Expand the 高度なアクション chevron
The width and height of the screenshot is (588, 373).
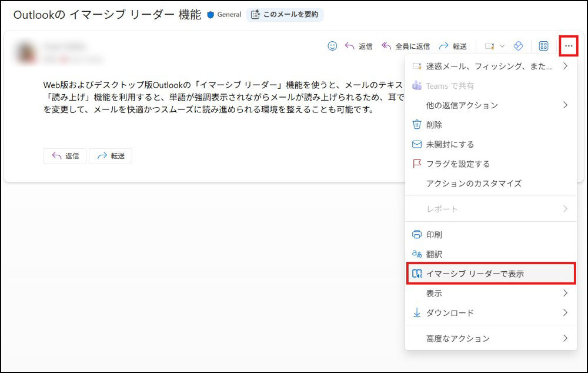565,338
